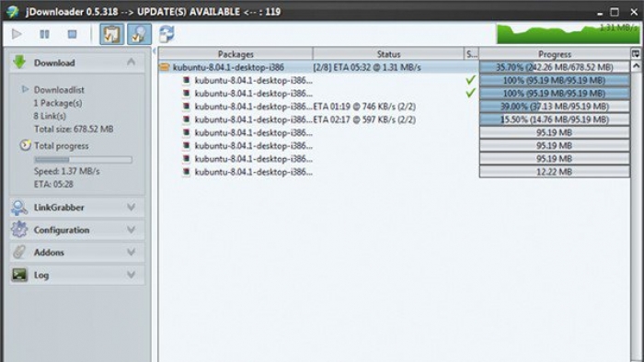Click the 39.00% file progress bar
The image size is (644, 362).
(555, 107)
